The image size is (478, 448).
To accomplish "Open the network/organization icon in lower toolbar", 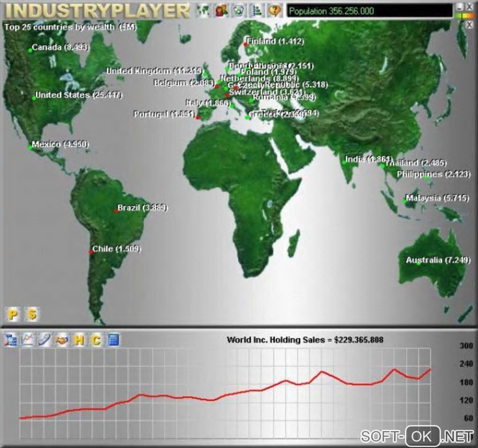I will point(11,340).
